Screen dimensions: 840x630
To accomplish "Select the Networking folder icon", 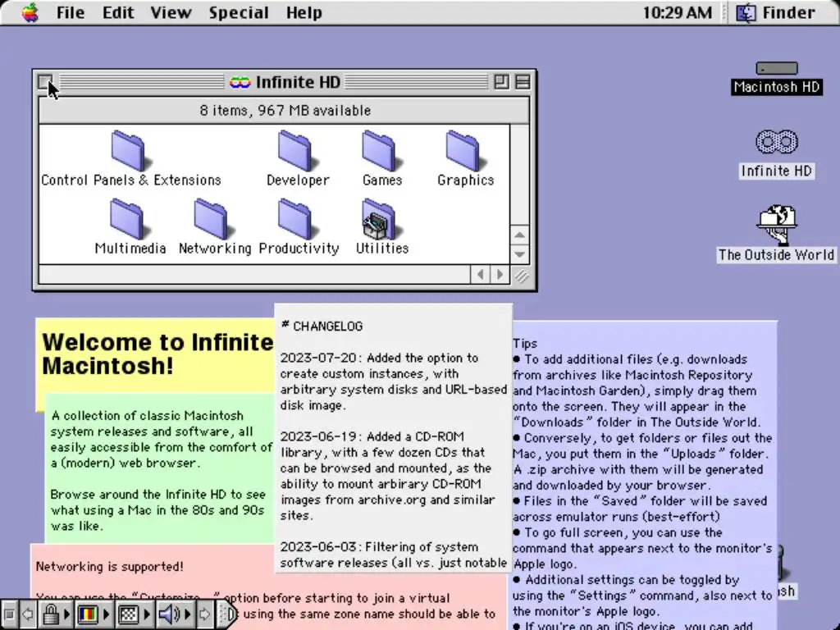I will click(x=213, y=219).
